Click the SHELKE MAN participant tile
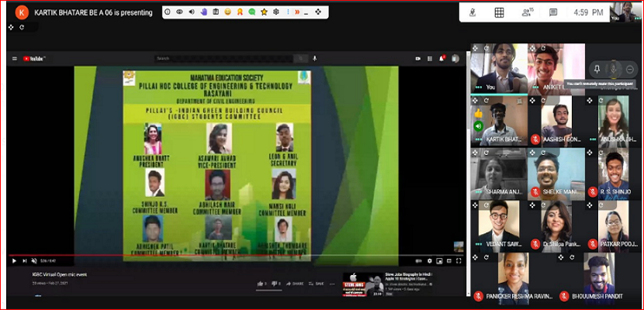The width and height of the screenshot is (644, 310). (556, 174)
